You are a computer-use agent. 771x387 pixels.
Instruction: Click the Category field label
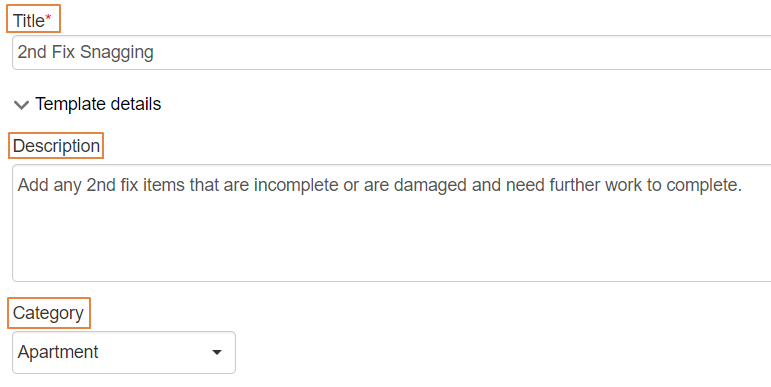[48, 313]
